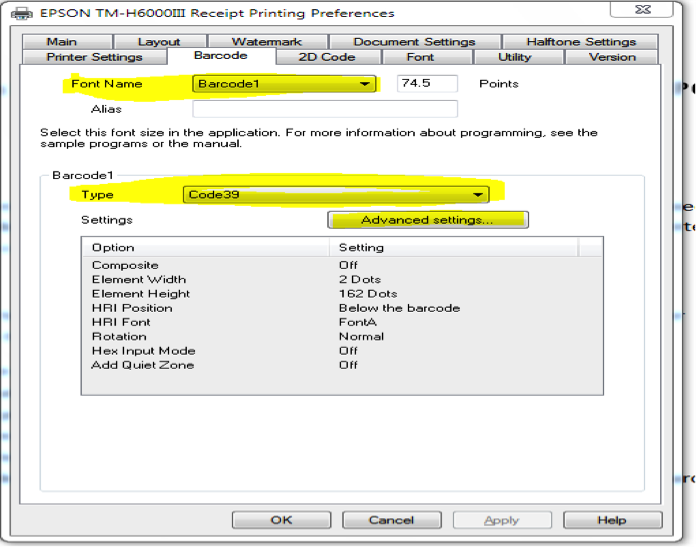
Task: Click the Setting column header
Action: tap(454, 247)
